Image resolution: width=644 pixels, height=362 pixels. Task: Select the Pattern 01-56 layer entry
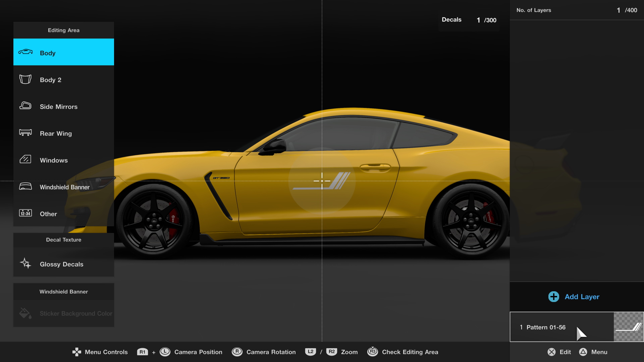(563, 327)
